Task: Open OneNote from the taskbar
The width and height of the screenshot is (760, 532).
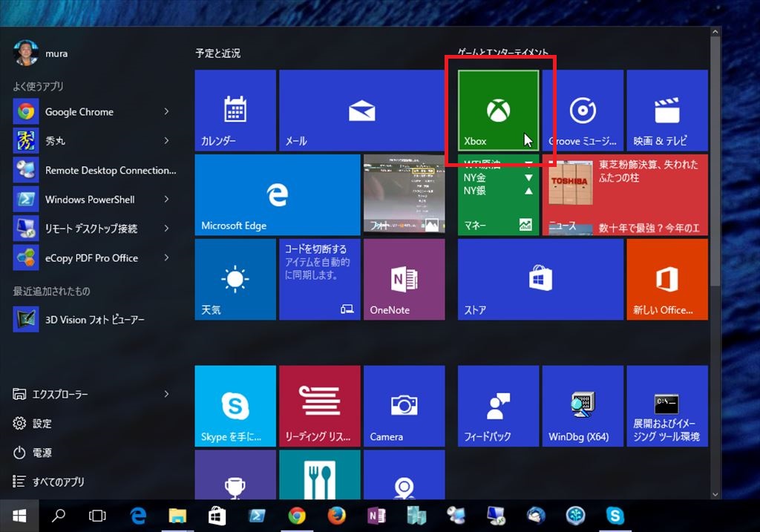Action: coord(376,516)
